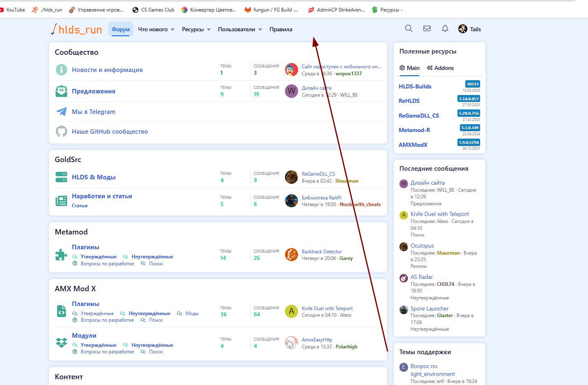Click the HLDS & Моды server icon
The width and height of the screenshot is (588, 385).
[x=61, y=177]
